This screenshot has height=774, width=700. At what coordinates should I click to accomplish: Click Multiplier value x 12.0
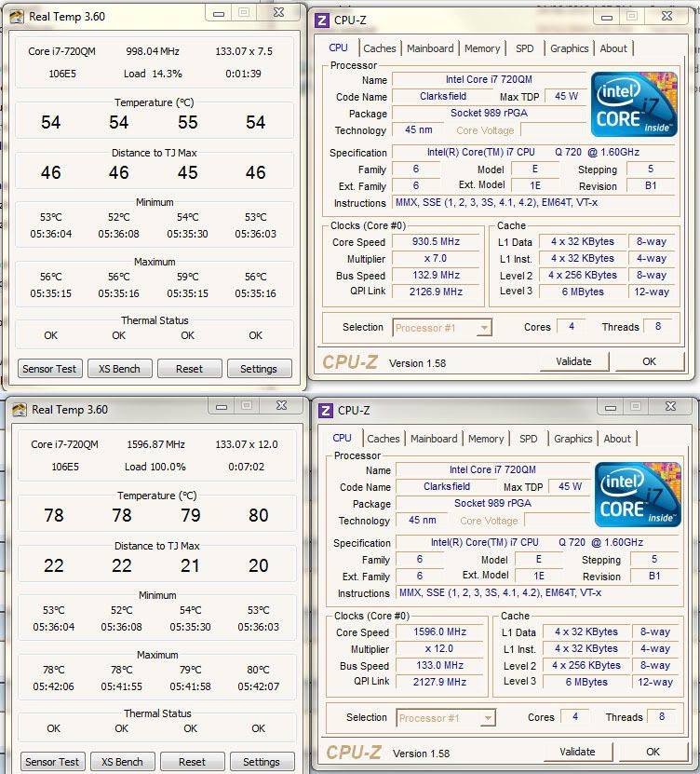pos(440,648)
